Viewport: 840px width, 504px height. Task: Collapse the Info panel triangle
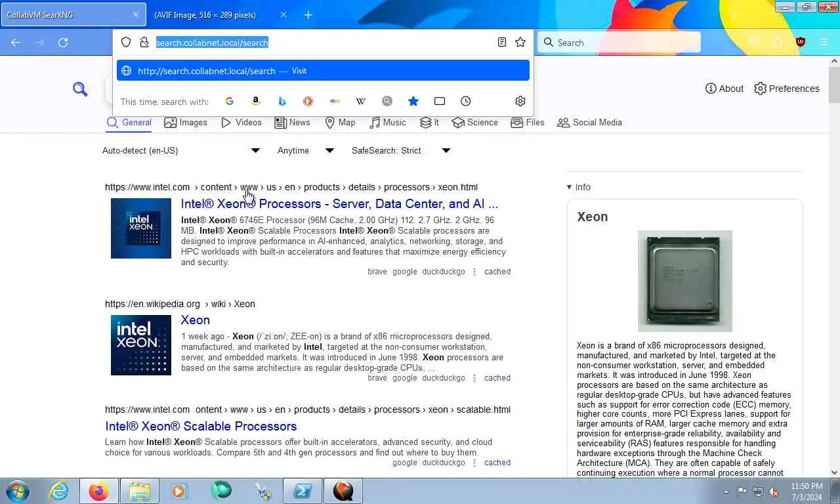click(569, 187)
